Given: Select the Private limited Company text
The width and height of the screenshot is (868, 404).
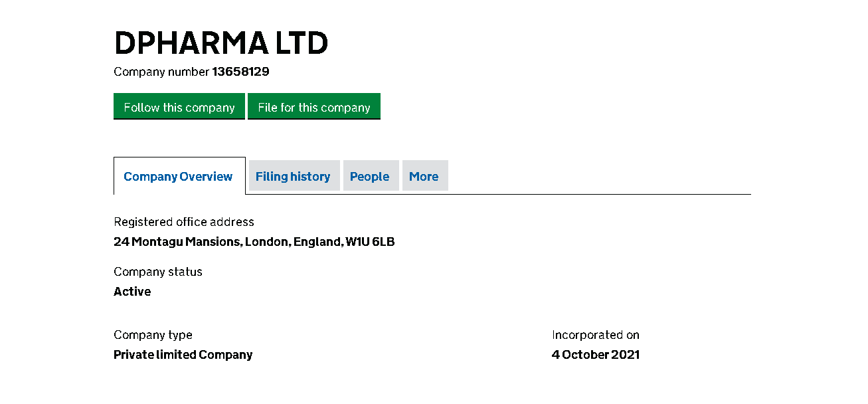Looking at the screenshot, I should (183, 355).
